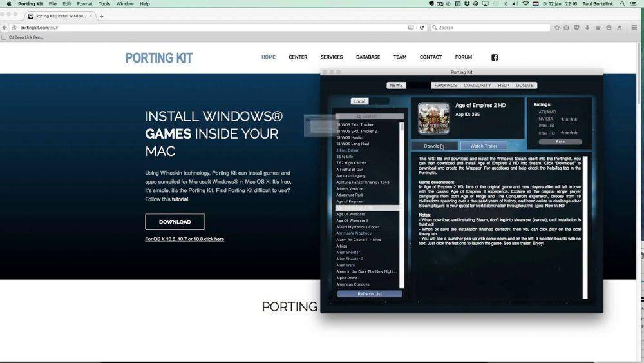This screenshot has width=644, height=363.
Task: Go to the DATABASE page
Action: [368, 57]
